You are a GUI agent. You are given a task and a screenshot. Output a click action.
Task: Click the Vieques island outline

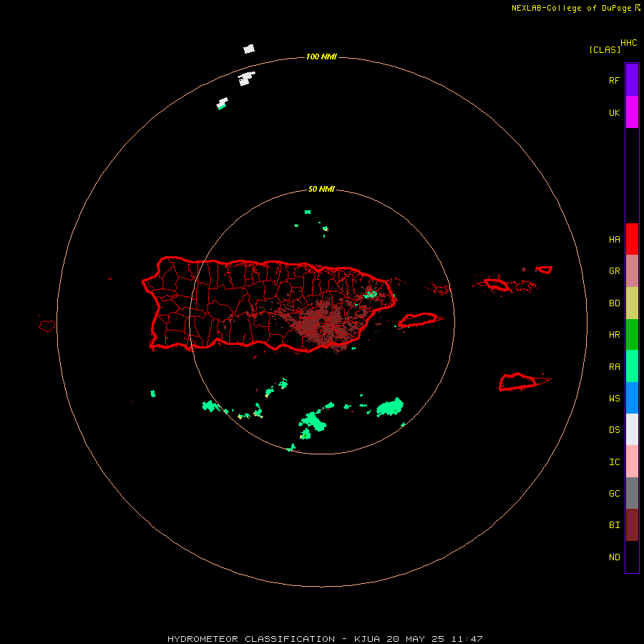(417, 320)
